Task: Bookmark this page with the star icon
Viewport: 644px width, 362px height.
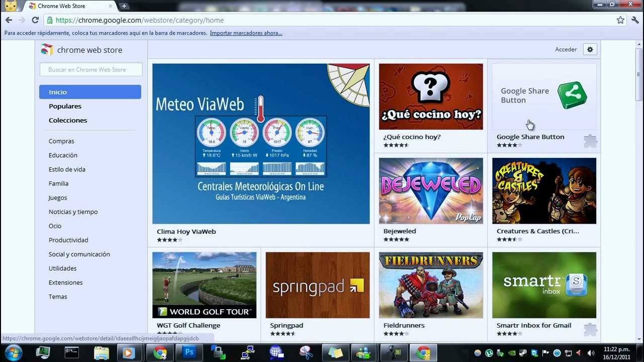Action: tap(620, 20)
